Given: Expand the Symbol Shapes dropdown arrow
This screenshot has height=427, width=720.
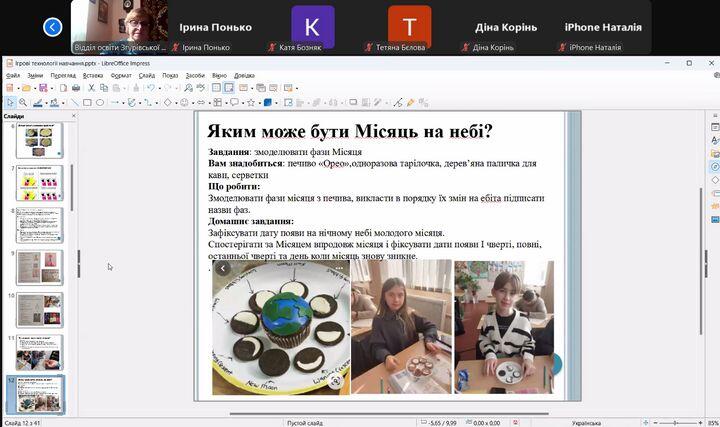Looking at the screenshot, I should coord(192,103).
